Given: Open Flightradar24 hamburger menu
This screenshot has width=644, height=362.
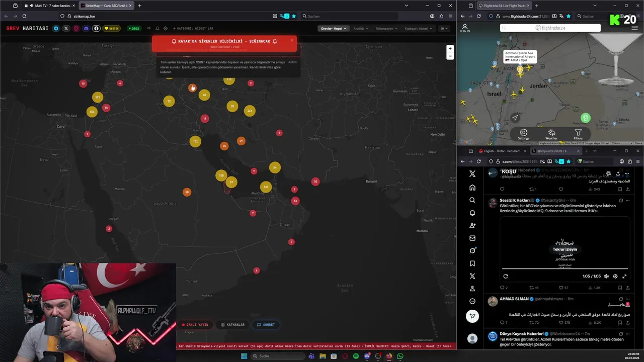Looking at the screenshot, I should click(634, 28).
